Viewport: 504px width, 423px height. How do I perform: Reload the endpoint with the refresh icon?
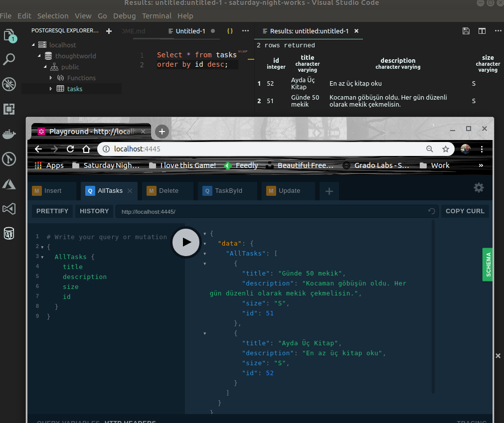pyautogui.click(x=432, y=211)
